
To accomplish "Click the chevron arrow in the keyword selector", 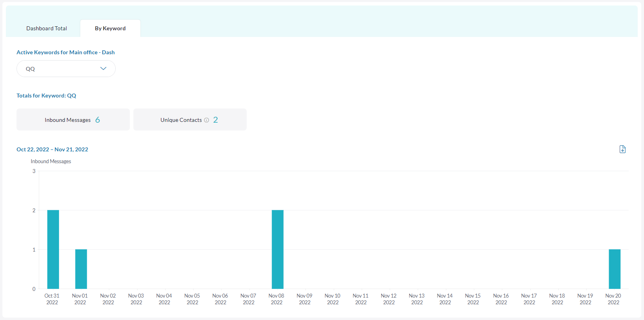I will tap(103, 68).
